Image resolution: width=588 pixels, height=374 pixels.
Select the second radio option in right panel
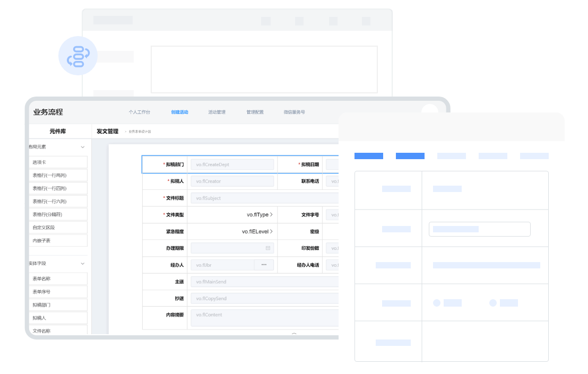point(493,303)
